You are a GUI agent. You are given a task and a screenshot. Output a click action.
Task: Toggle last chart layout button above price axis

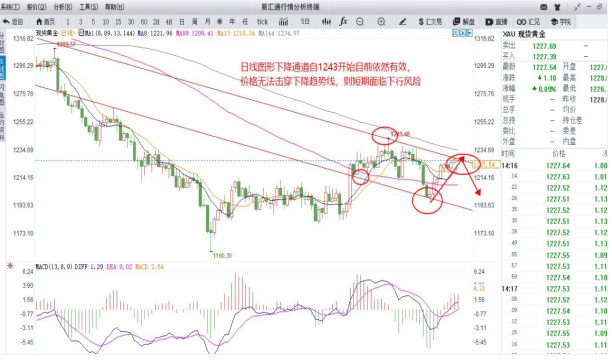tap(470, 33)
